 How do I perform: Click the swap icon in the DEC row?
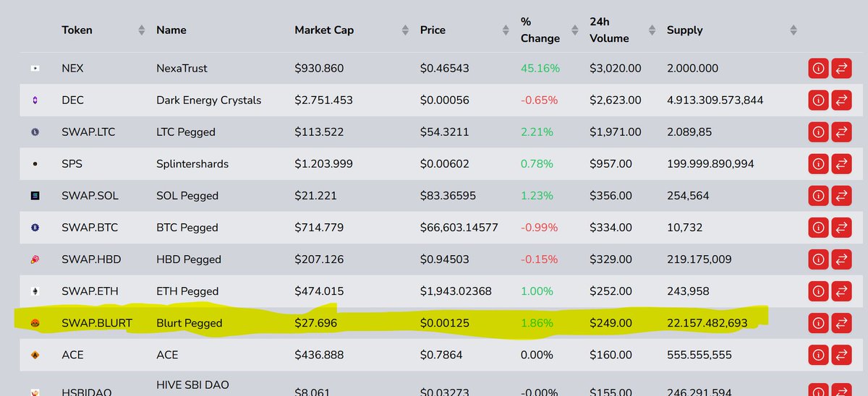[842, 100]
